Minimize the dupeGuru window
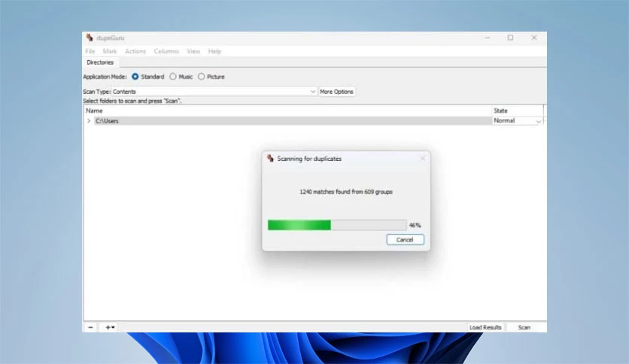 click(487, 38)
